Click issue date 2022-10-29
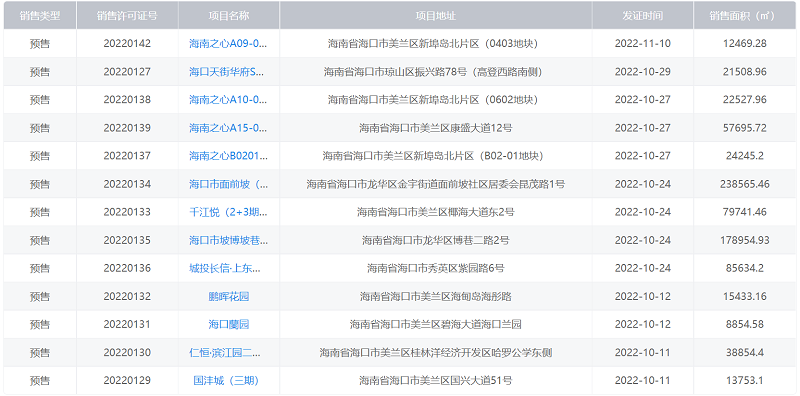Image resolution: width=800 pixels, height=396 pixels. pos(642,71)
